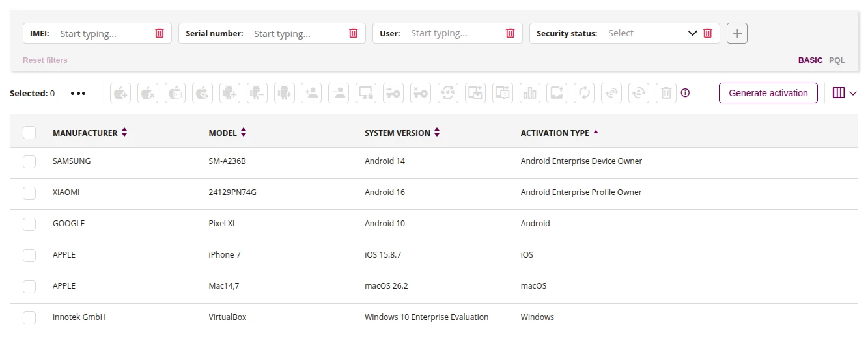Screen dimensions: 868x344
Task: Click the Mac14,7 model cell
Action: [224, 286]
